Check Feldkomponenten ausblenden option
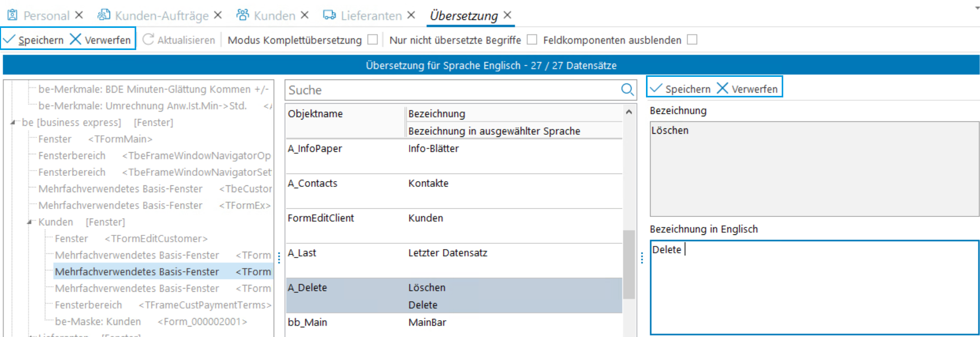This screenshot has height=337, width=980. pos(692,39)
